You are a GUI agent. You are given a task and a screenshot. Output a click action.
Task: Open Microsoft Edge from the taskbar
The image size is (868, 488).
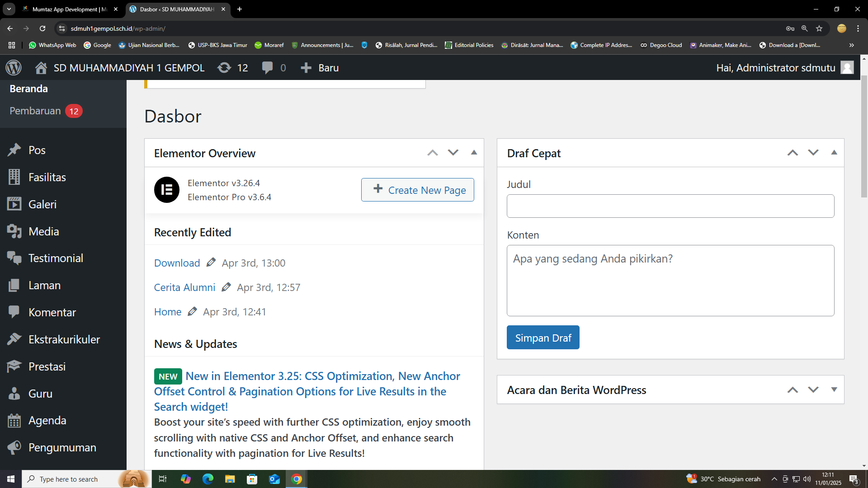coord(208,479)
